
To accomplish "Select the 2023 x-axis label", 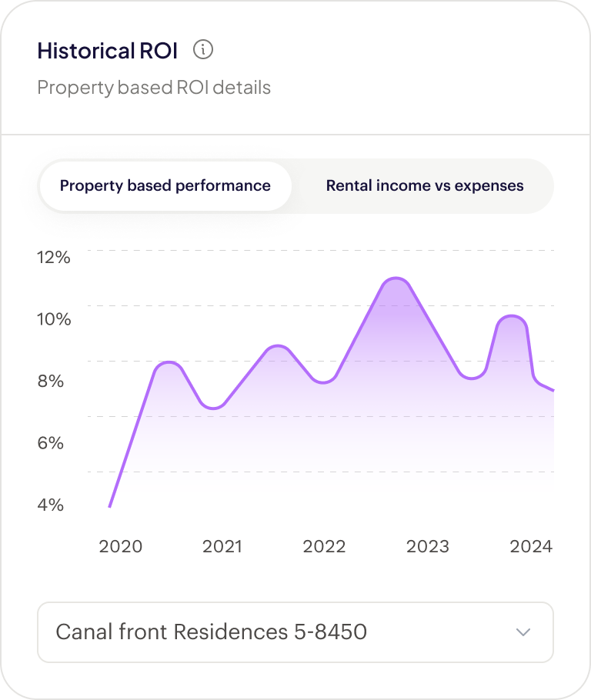I will tap(427, 546).
